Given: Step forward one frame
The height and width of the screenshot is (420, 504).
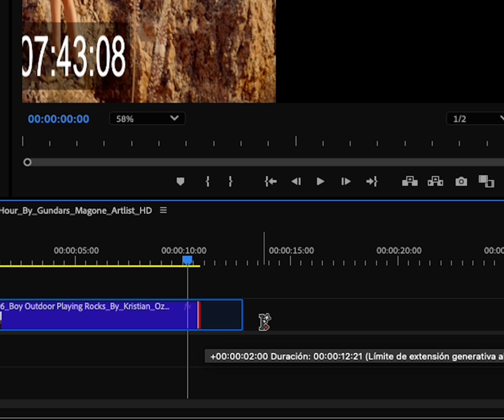Looking at the screenshot, I should click(x=345, y=181).
